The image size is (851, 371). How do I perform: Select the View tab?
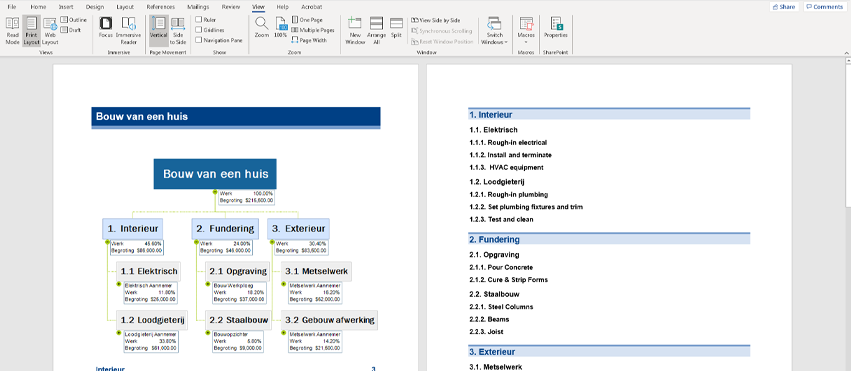click(x=259, y=7)
